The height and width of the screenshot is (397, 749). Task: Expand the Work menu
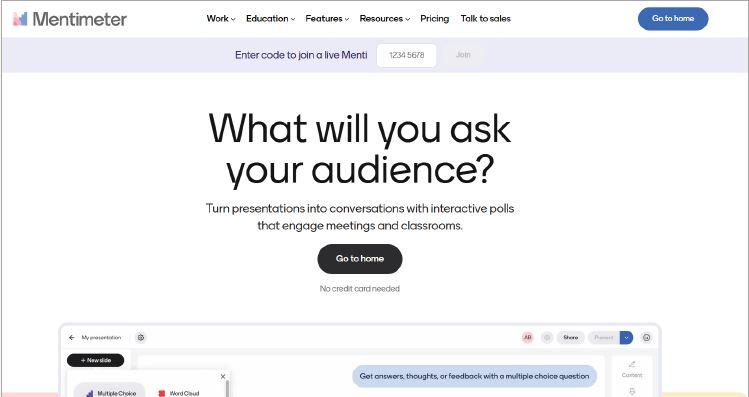pos(221,19)
